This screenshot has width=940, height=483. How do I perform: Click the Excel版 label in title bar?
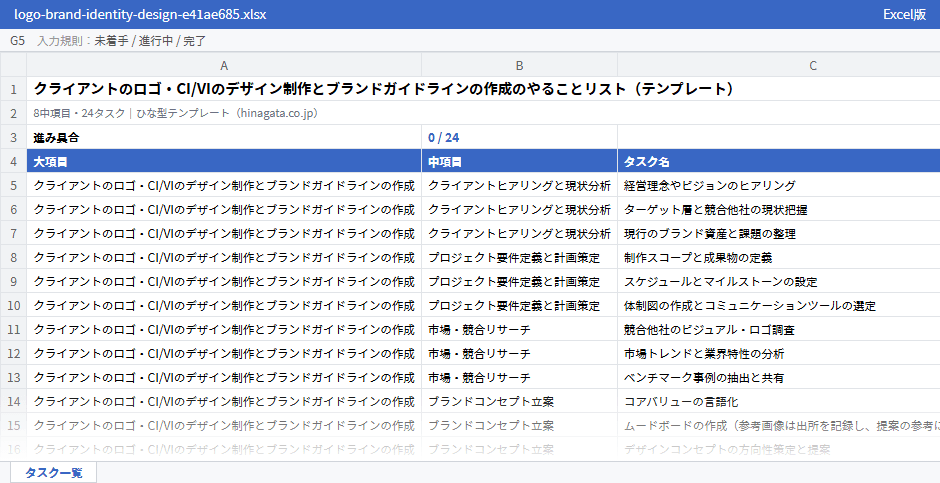tap(905, 14)
